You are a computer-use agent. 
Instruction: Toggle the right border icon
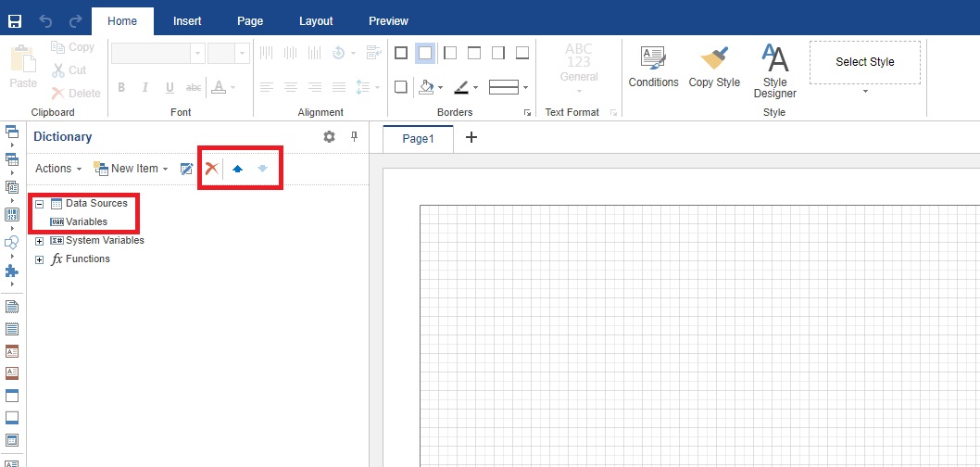point(498,53)
